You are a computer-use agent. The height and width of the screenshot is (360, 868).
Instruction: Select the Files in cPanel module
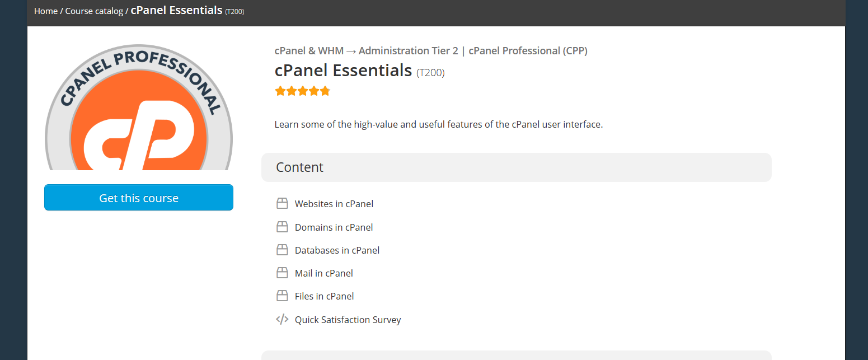(x=325, y=296)
